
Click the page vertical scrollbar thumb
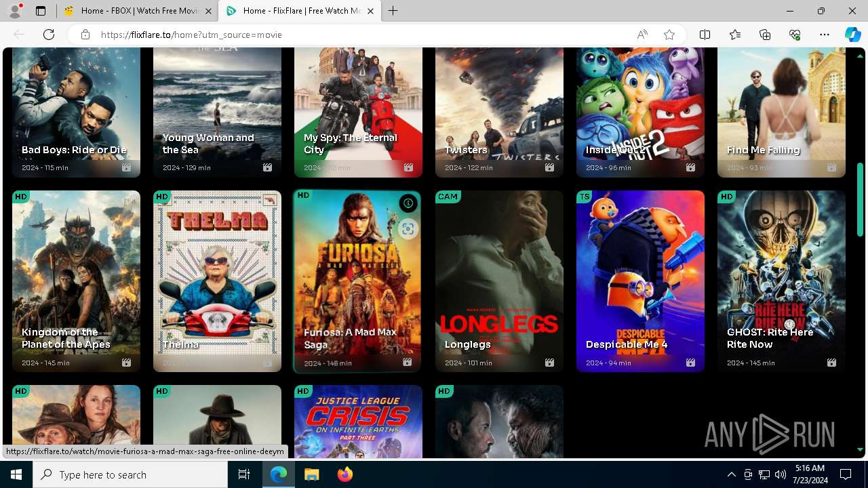pos(860,199)
